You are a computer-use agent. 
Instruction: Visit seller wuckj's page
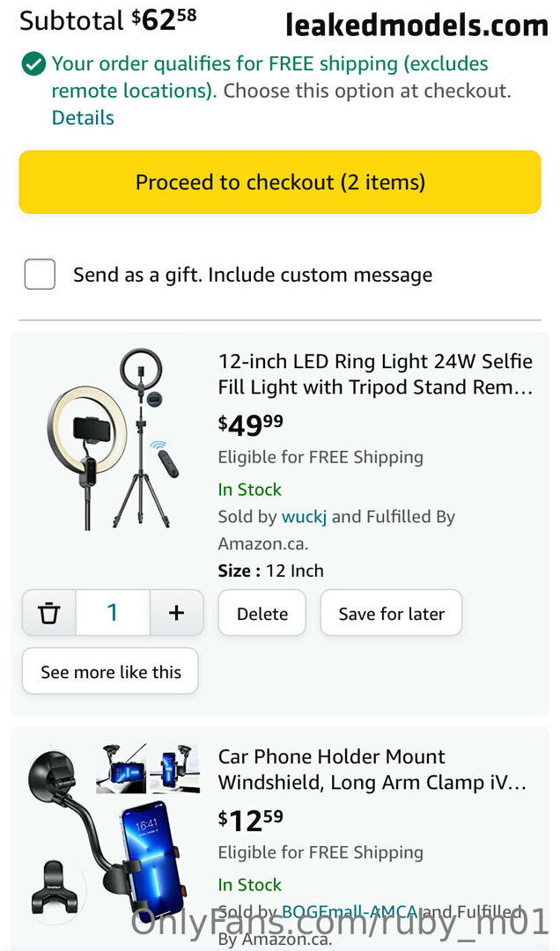coord(304,517)
